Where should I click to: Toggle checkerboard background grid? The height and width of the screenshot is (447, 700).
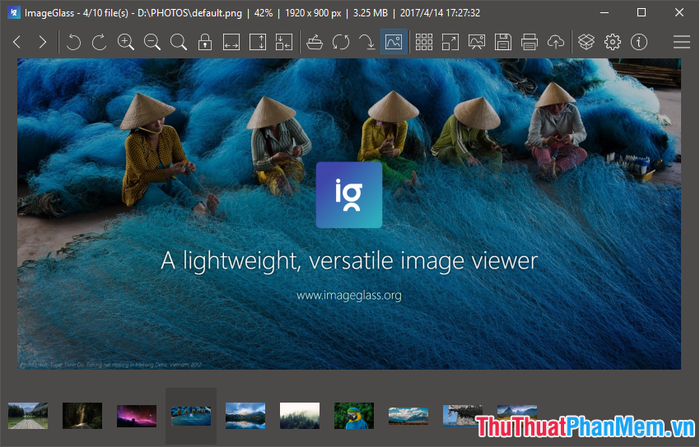tap(424, 42)
